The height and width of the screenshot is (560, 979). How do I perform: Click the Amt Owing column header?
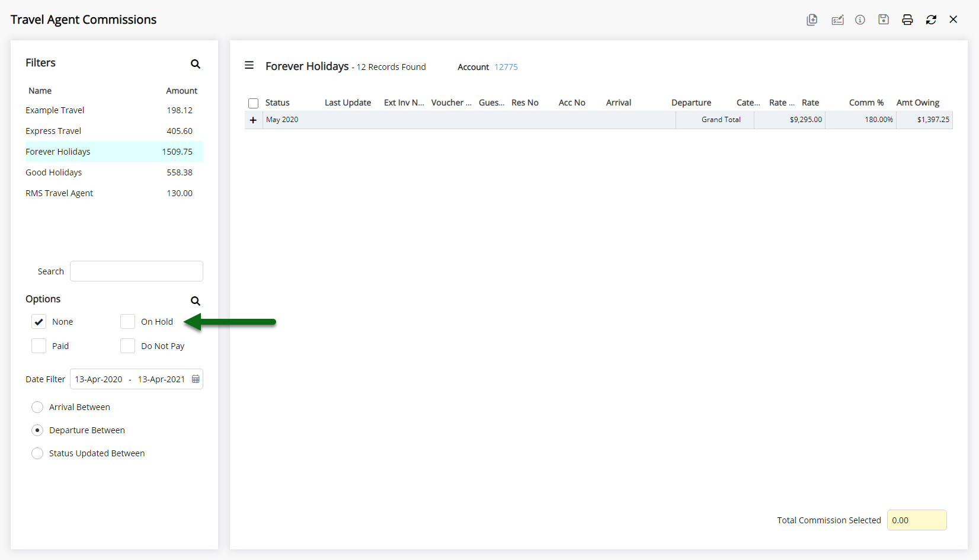click(x=918, y=103)
